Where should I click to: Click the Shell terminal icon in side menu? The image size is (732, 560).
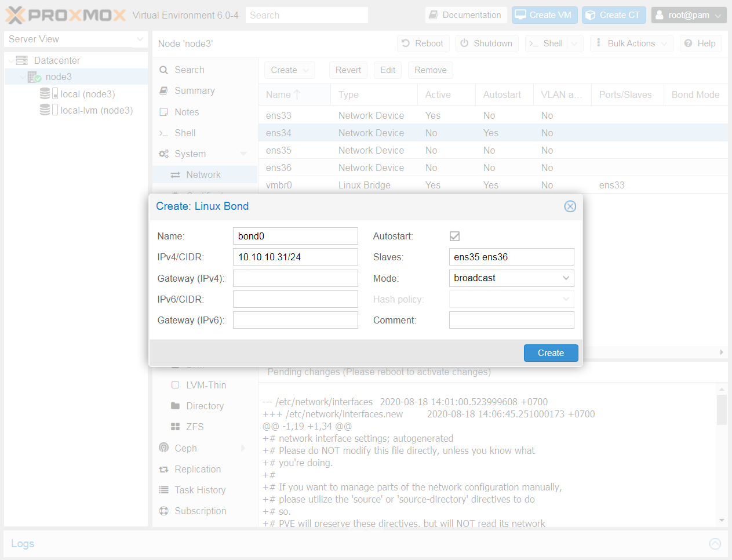[164, 133]
